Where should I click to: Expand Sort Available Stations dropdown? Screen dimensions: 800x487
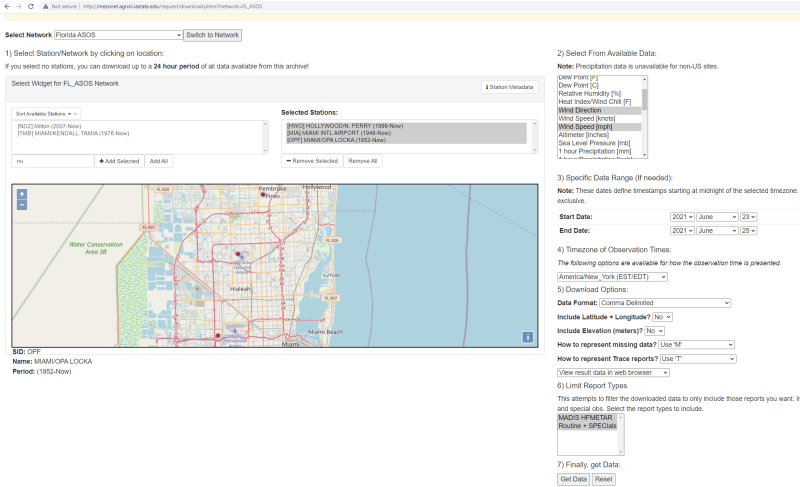(x=46, y=114)
